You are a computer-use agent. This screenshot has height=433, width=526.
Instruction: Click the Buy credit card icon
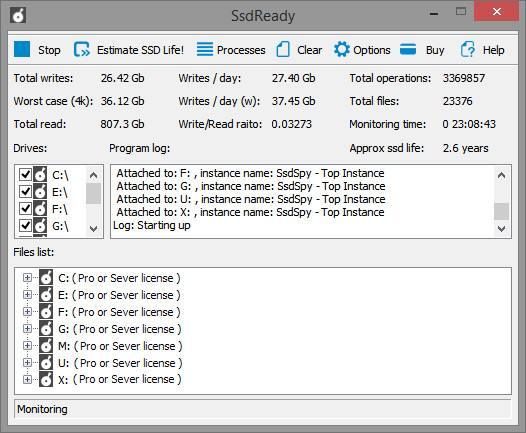(x=408, y=49)
